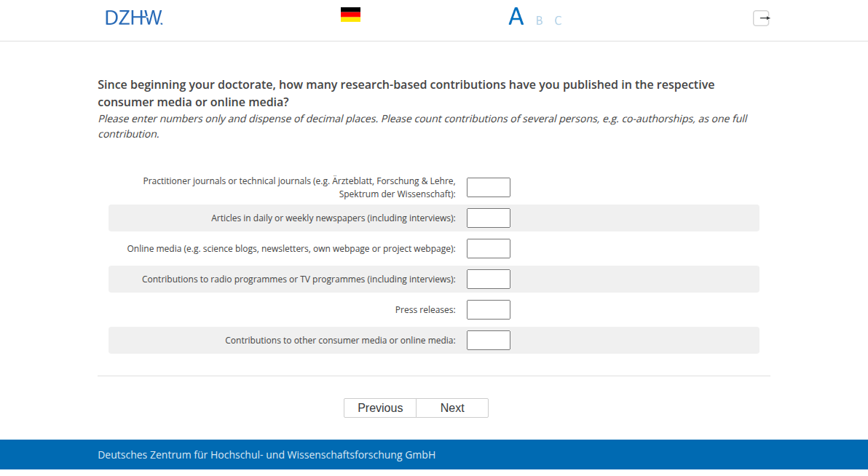The image size is (868, 476).
Task: Continue with the Next button
Action: pyautogui.click(x=452, y=408)
